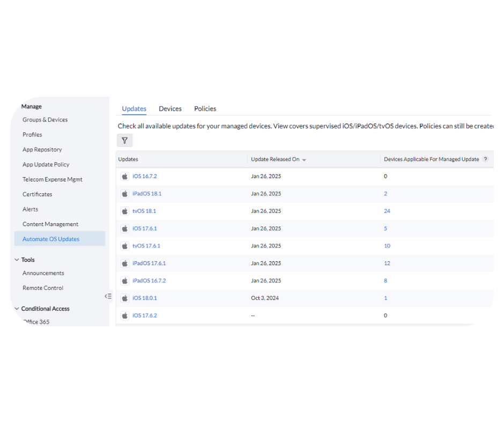Collapse the Conditional Access section chevron
Viewport: 504px width, 423px height.
(17, 309)
